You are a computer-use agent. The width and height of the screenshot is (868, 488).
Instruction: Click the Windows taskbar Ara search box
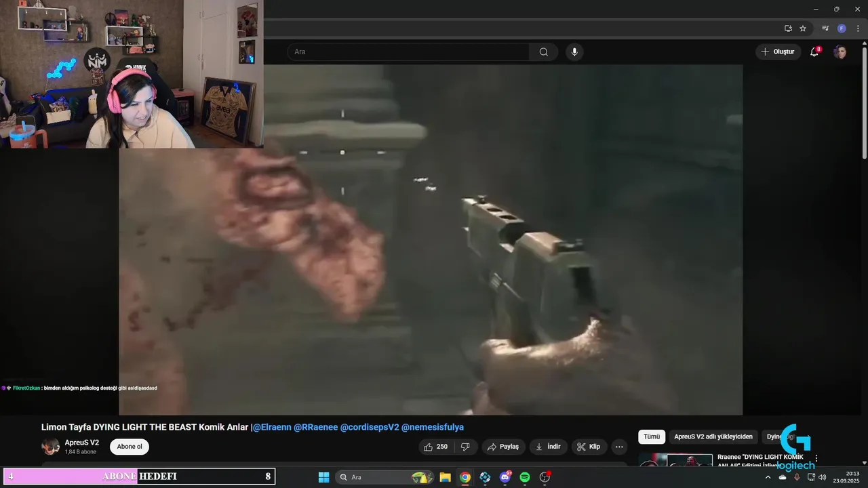[384, 477]
